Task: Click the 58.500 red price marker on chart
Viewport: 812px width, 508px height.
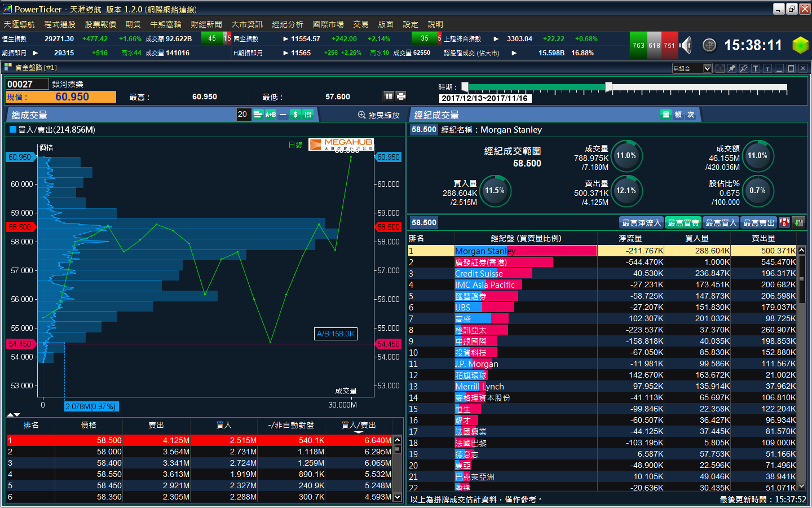Action: (20, 227)
